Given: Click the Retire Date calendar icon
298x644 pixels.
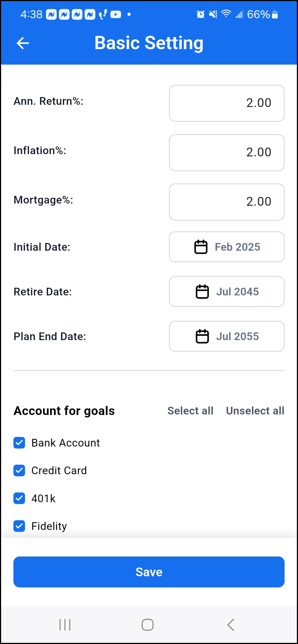Looking at the screenshot, I should [202, 292].
